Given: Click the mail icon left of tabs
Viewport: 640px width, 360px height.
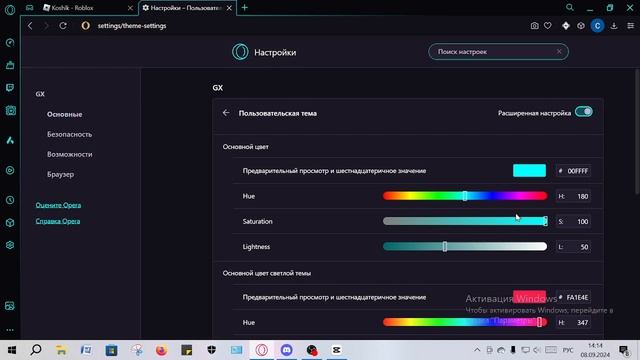Looking at the screenshot, I should pos(29,8).
